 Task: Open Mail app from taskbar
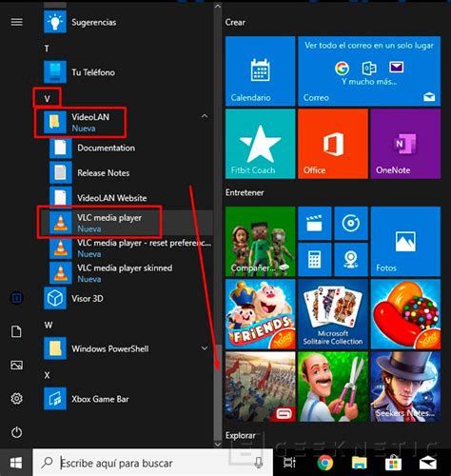coord(428,463)
